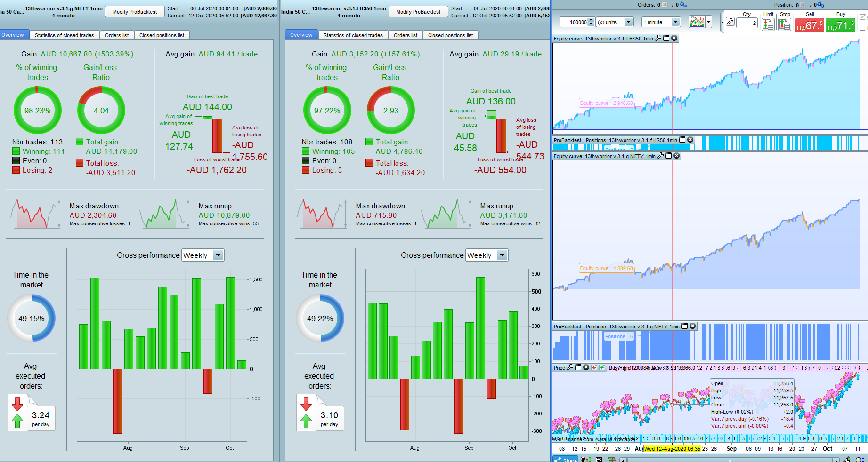868x462 pixels.
Task: Close the HS50 equity curve panel
Action: 674,38
